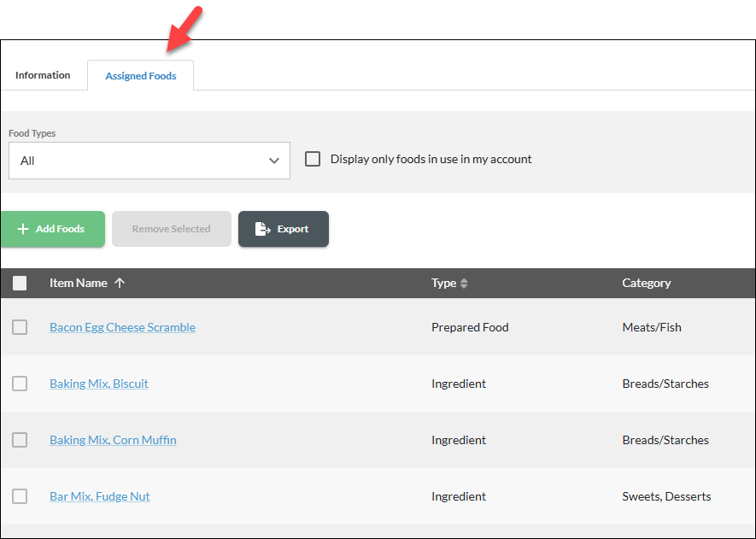Click the Add Foods button
Image resolution: width=756 pixels, height=539 pixels.
pos(53,229)
